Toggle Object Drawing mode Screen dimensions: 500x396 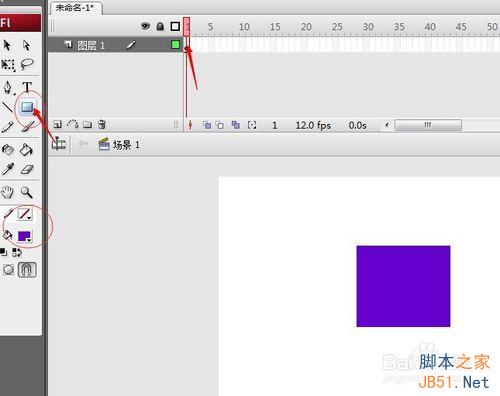click(x=8, y=270)
